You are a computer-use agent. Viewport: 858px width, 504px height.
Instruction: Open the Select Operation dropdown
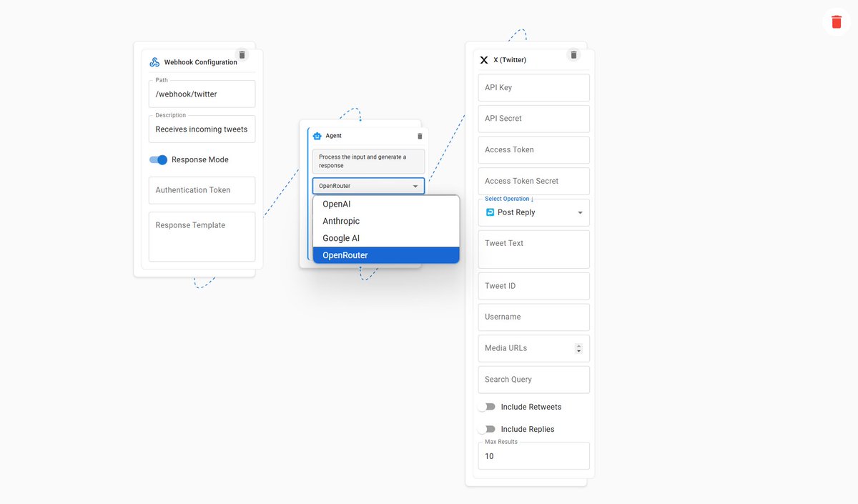coord(533,212)
